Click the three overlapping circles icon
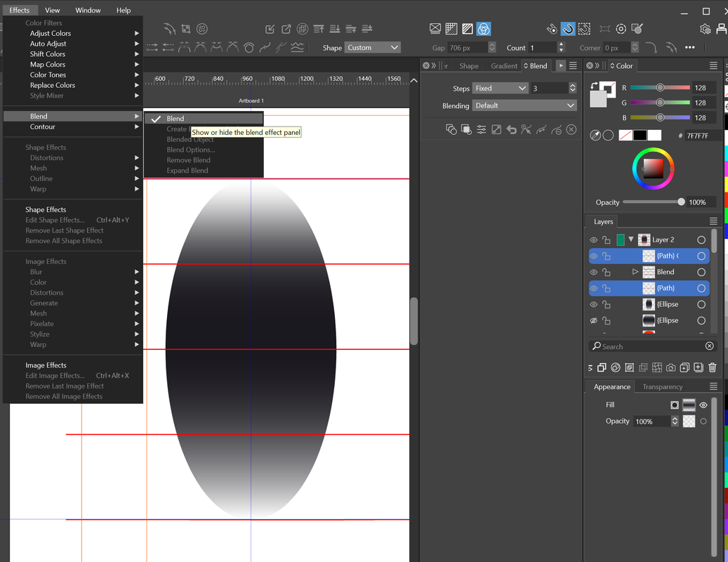 483,29
